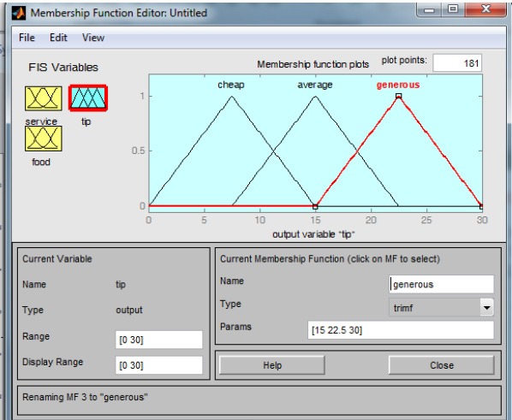Click the Help button

coord(272,365)
